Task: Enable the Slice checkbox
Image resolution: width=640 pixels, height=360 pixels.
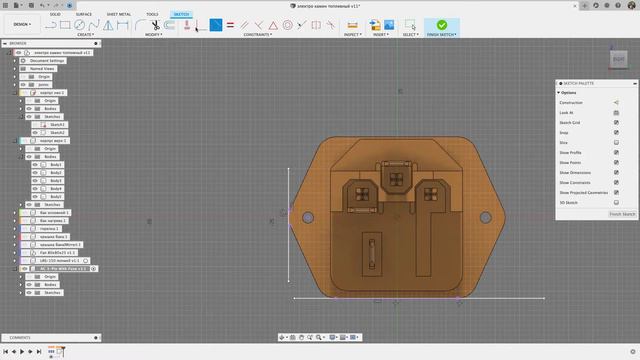Action: tap(616, 142)
